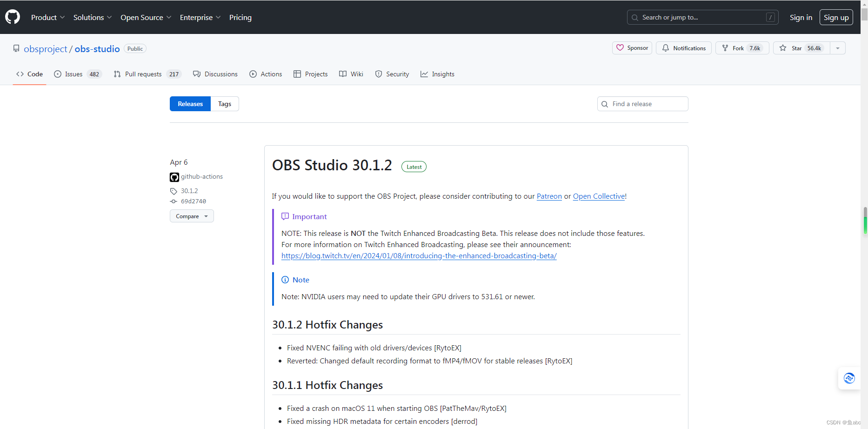
Task: Open the Actions tab
Action: (x=266, y=74)
